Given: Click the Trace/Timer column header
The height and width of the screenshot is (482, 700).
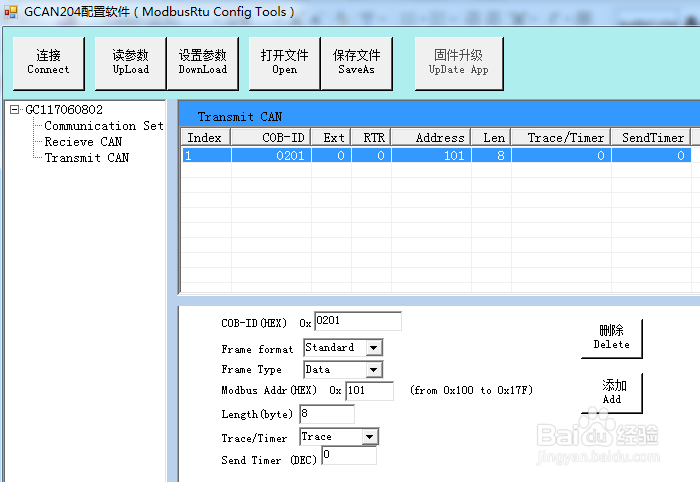Looking at the screenshot, I should click(x=561, y=137).
